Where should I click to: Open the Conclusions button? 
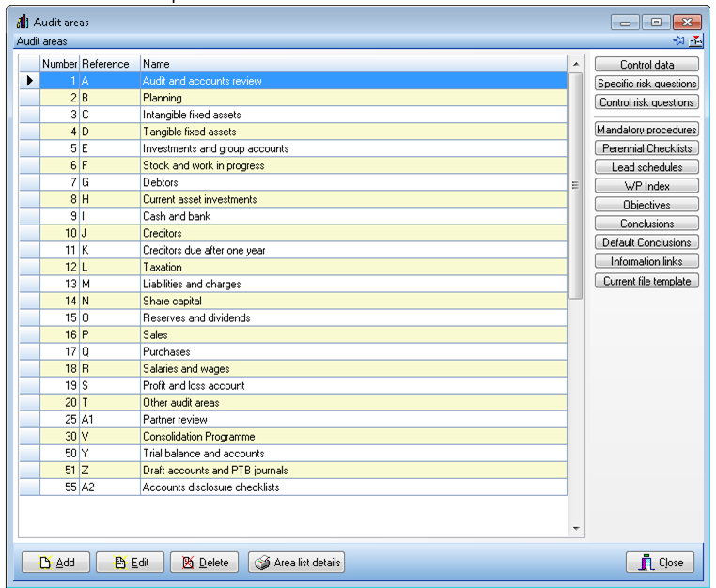646,223
